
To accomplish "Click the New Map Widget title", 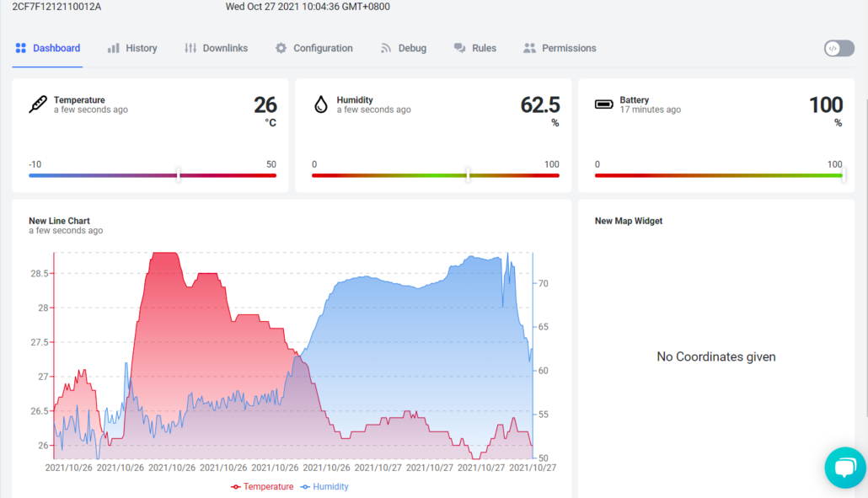I will pos(629,221).
